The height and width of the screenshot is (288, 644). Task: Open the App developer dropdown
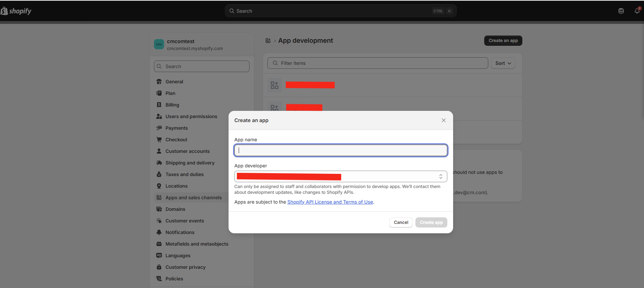(340, 176)
